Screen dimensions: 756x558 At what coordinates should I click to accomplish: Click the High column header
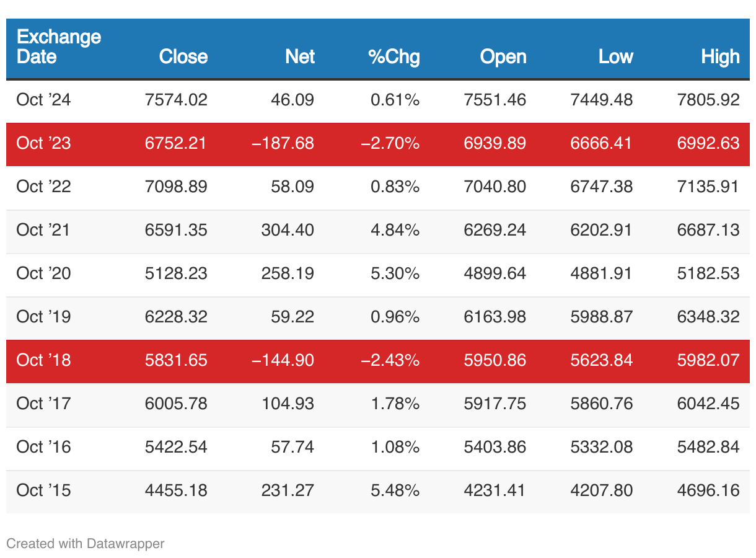coord(720,56)
